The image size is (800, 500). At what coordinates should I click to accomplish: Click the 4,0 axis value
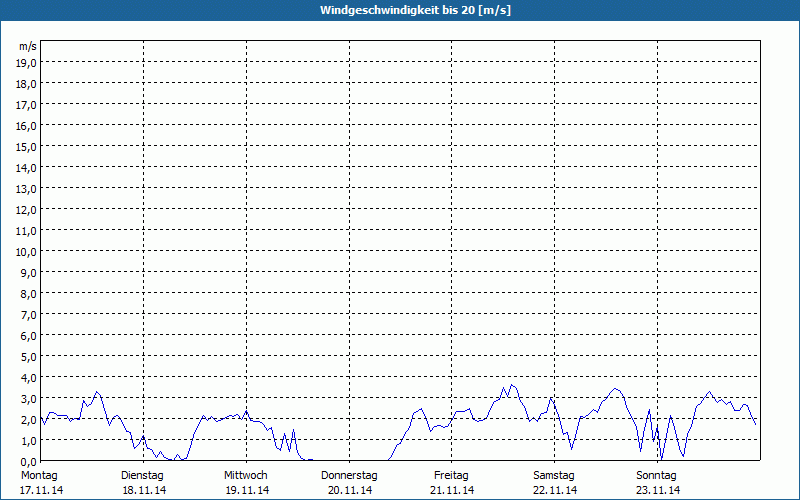pyautogui.click(x=28, y=378)
